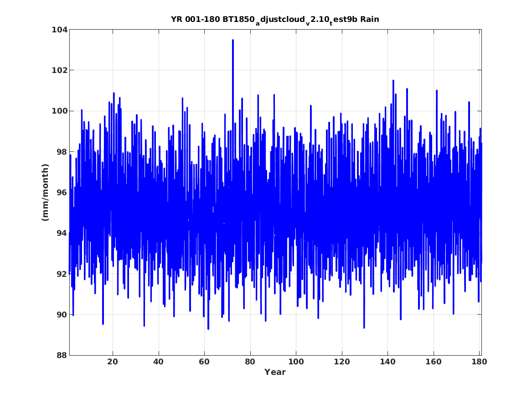
Task: Select the x-axis label 'Year'
Action: click(275, 372)
